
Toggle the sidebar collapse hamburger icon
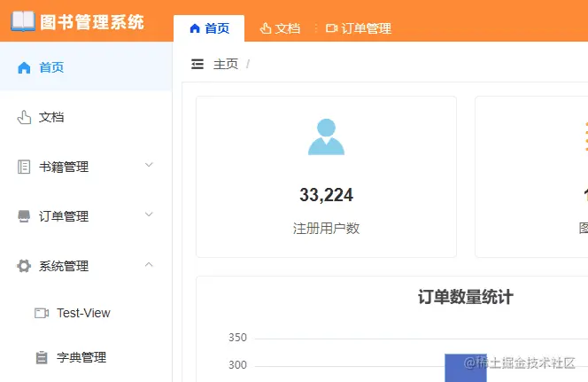point(197,64)
